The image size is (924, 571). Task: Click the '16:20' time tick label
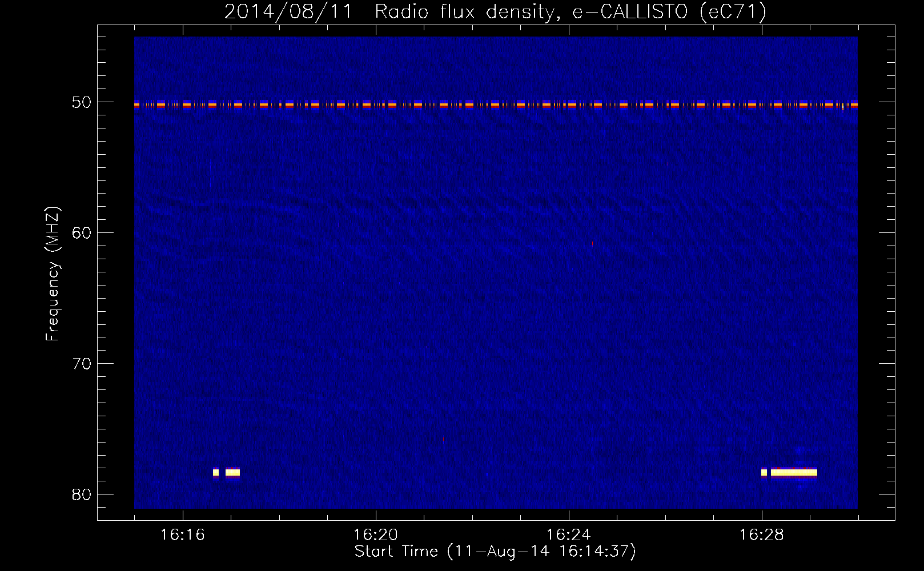[375, 534]
